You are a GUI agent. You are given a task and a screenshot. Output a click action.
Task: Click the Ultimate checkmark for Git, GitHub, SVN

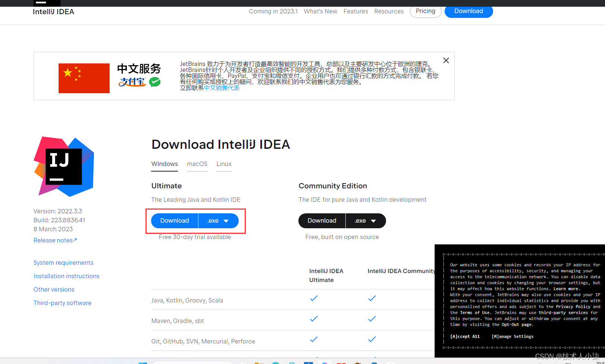(x=314, y=339)
